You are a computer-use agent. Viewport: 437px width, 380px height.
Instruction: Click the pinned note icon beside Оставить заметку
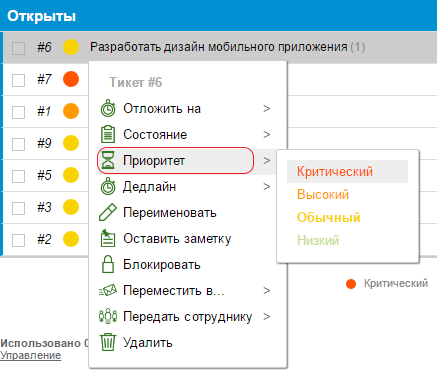pyautogui.click(x=108, y=238)
